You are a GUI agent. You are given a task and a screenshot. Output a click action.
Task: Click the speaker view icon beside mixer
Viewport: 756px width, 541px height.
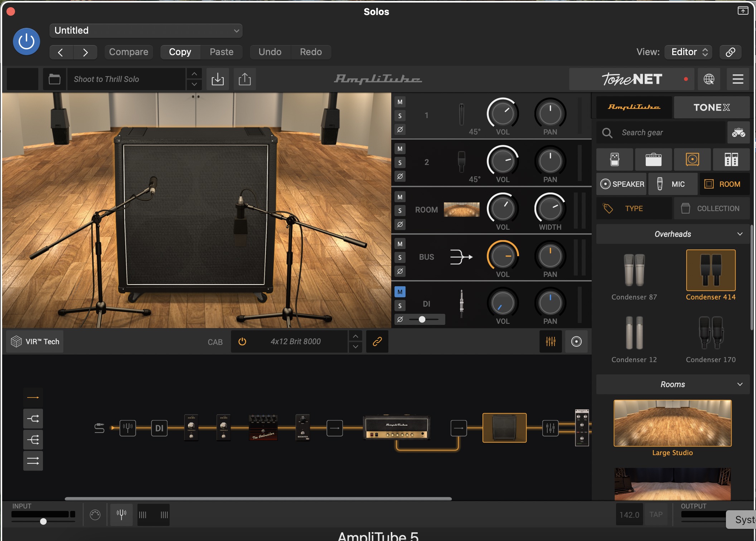point(576,342)
